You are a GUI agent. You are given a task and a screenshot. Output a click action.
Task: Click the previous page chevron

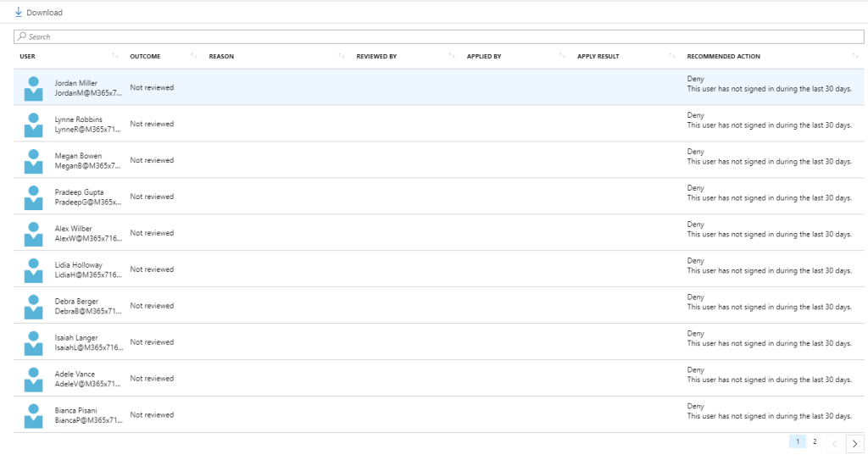(835, 444)
